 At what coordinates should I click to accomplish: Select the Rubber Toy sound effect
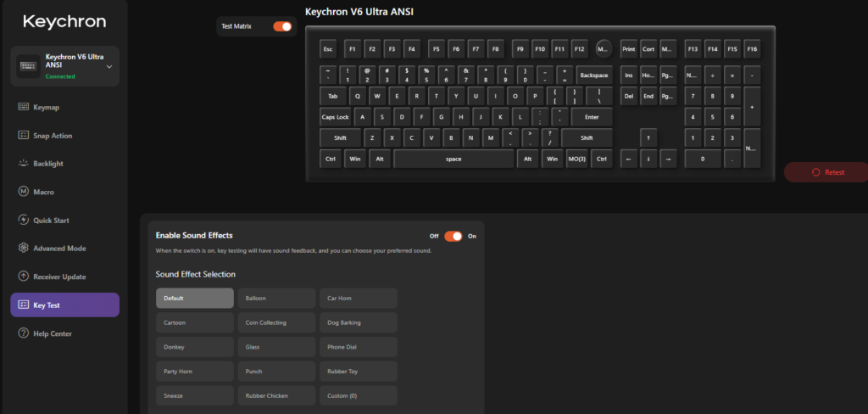pos(359,372)
